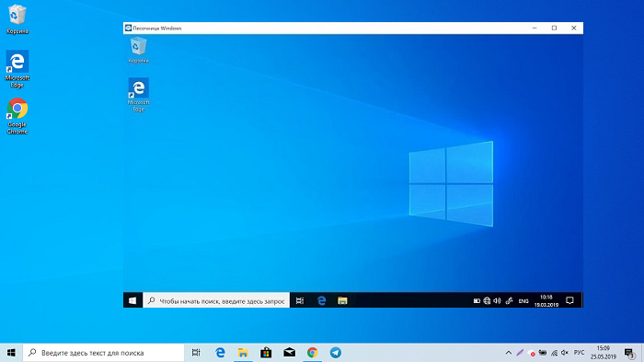Click the Sandbox search box 'Чтобы начать поиск'
This screenshot has width=644, height=362.
[216, 300]
